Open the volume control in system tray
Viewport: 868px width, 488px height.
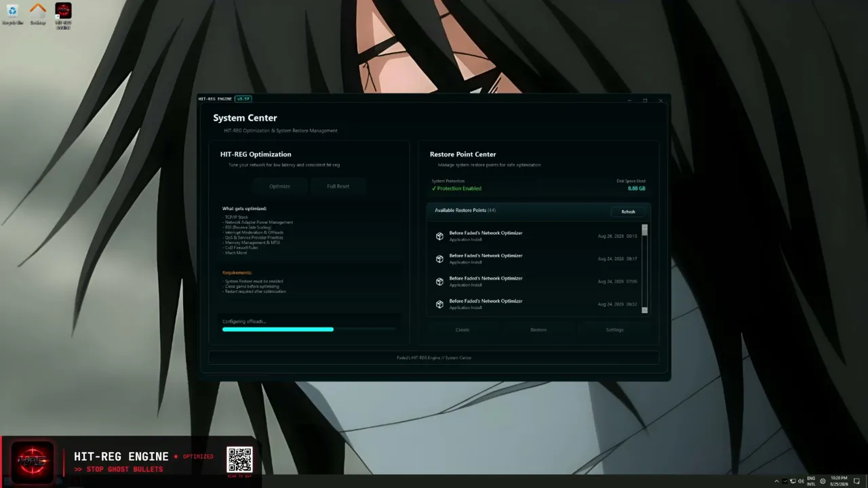[x=801, y=481]
